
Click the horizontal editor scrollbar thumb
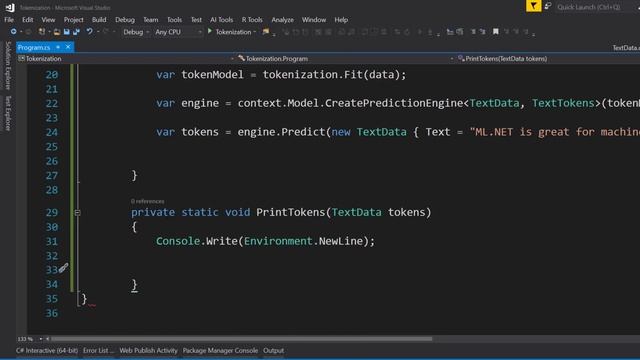click(x=241, y=339)
